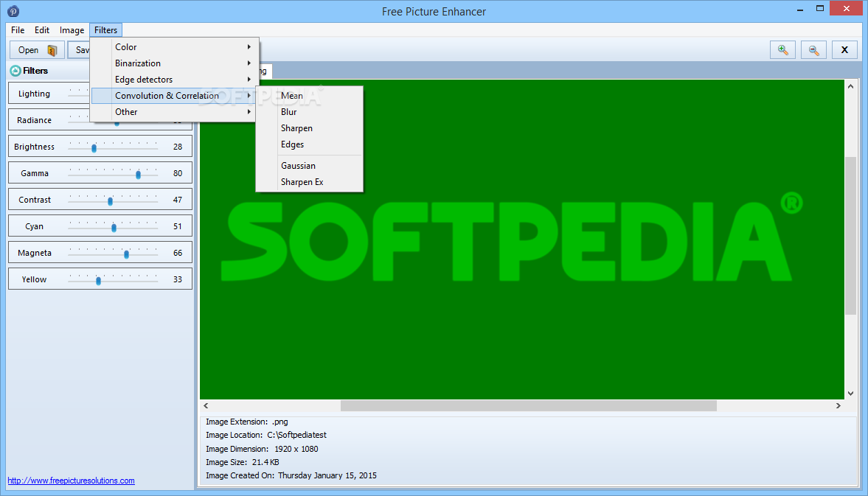Viewport: 868px width, 496px height.
Task: Click the Cyan value 51
Action: [178, 226]
